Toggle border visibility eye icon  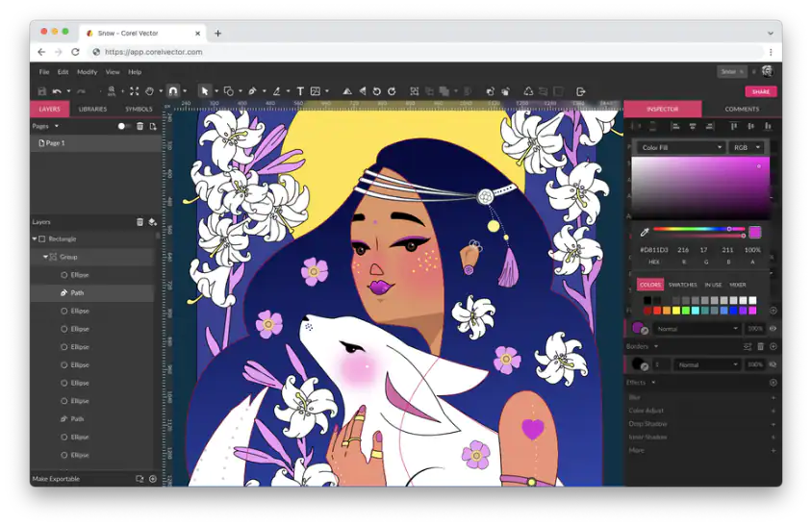773,365
